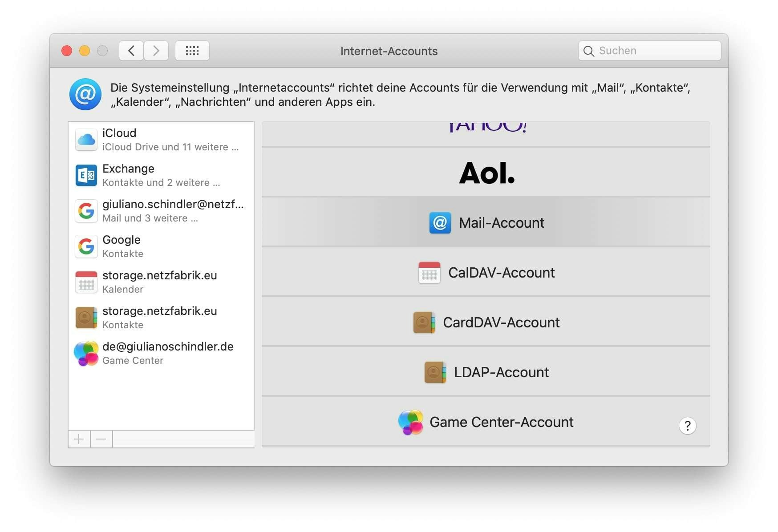Screen dimensions: 778x532
Task: Show all preference panes via grid button
Action: (192, 51)
